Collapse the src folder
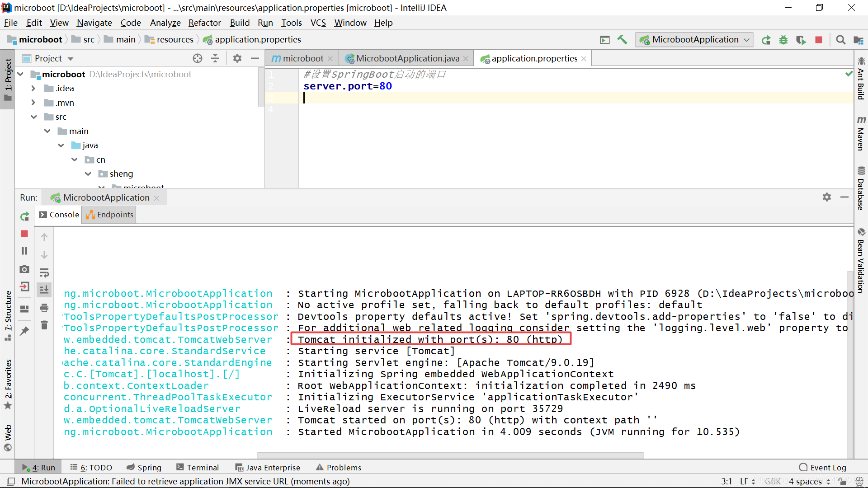The image size is (868, 488). (34, 117)
